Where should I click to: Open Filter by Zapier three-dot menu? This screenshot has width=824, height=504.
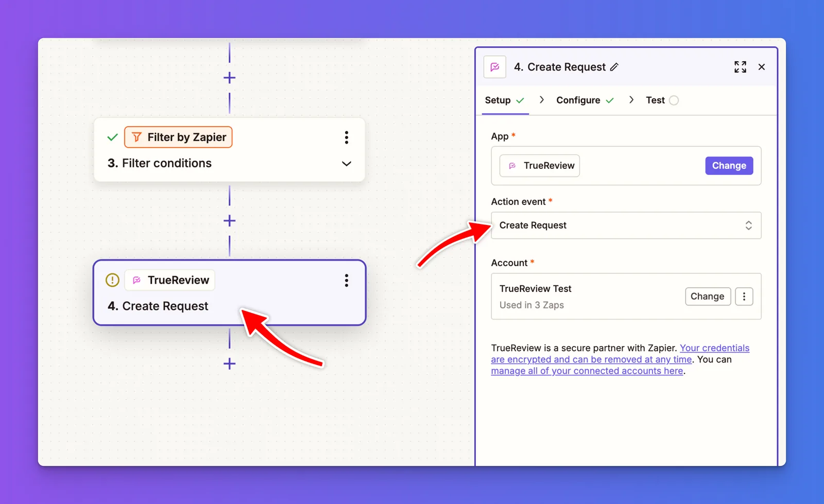[347, 137]
